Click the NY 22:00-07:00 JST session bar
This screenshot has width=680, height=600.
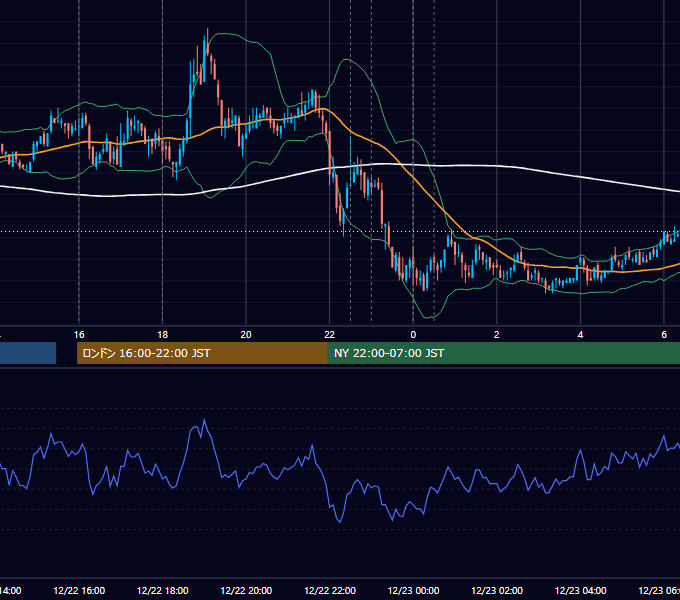(503, 353)
